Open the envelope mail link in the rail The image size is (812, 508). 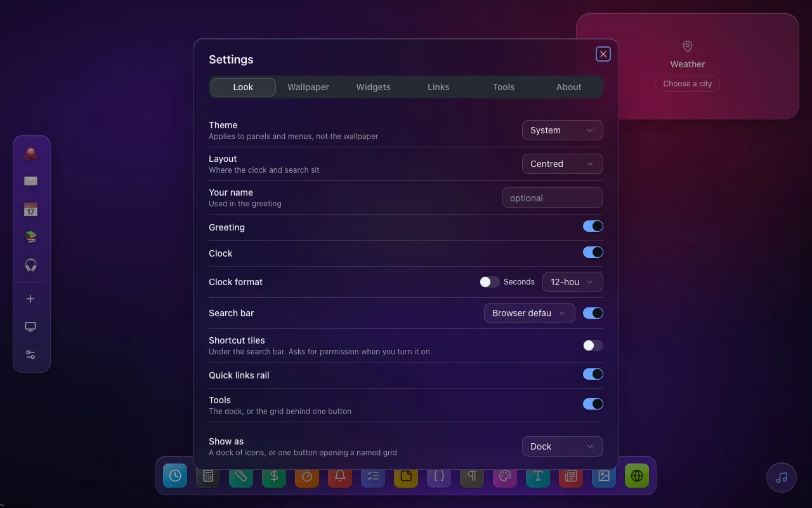30,181
